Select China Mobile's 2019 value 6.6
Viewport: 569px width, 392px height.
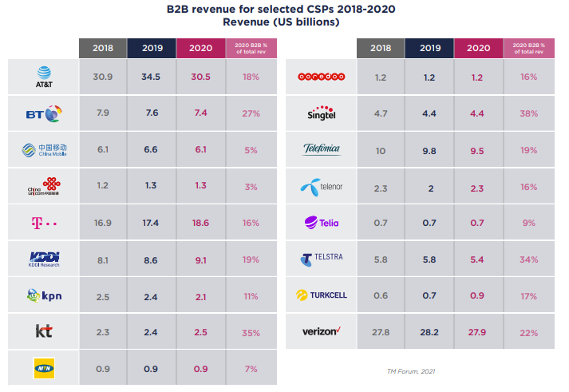point(151,149)
